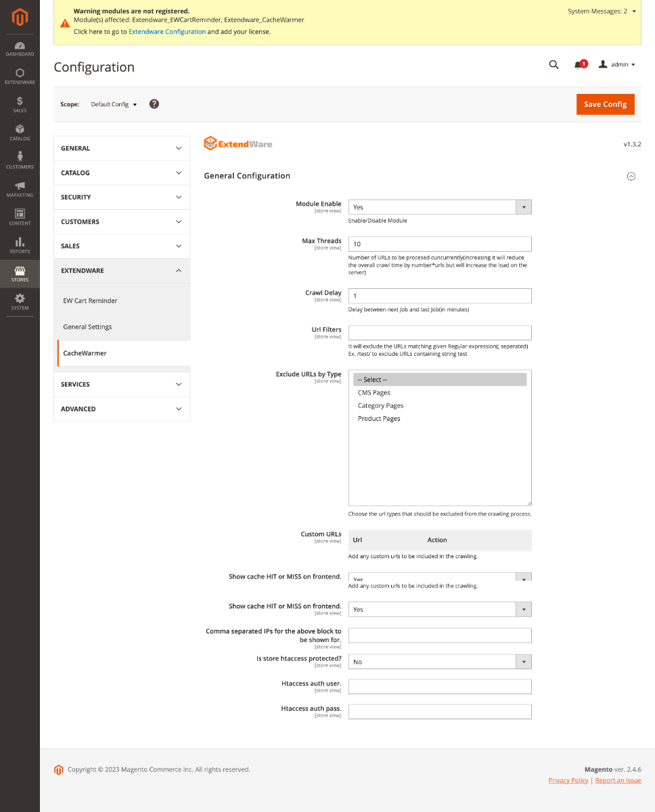The height and width of the screenshot is (812, 655).
Task: Click Save Config button
Action: (606, 104)
